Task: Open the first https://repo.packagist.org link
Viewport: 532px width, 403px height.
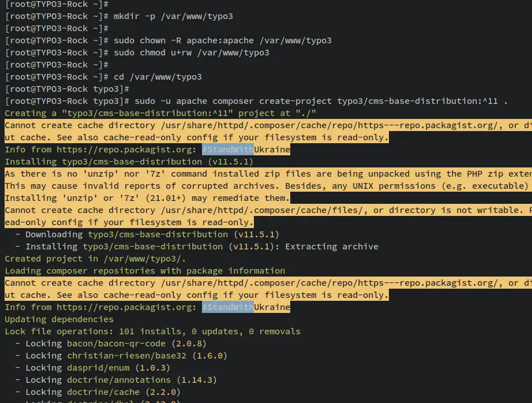Action: point(126,150)
